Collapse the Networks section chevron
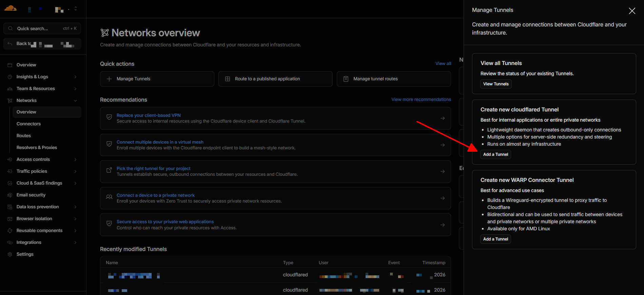644x295 pixels. click(x=75, y=101)
